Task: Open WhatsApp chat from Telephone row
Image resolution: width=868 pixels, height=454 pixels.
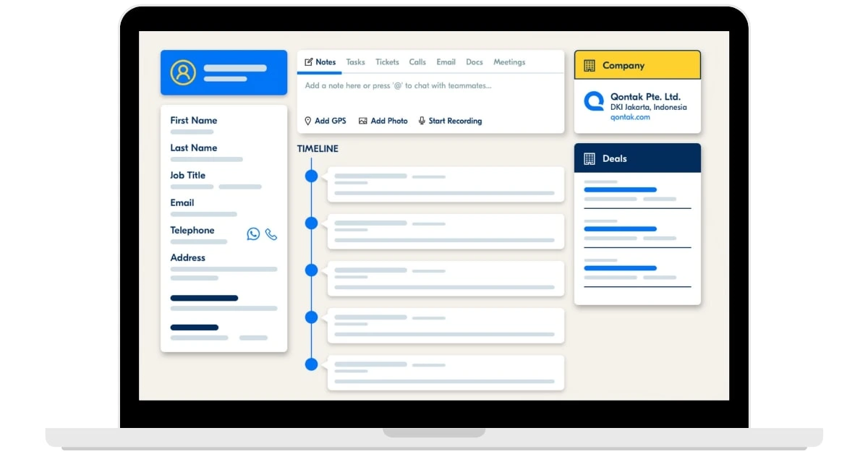Action: pos(253,234)
